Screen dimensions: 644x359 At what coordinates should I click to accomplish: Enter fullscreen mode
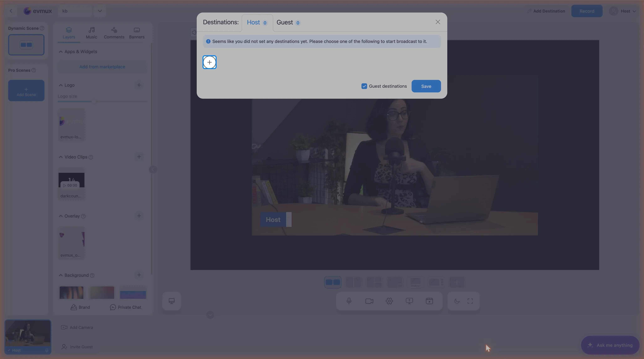coord(470,301)
